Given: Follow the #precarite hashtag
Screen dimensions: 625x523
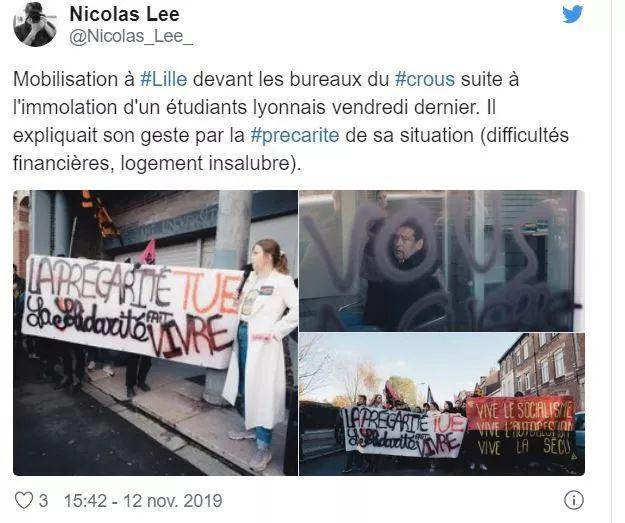Looking at the screenshot, I should (295, 135).
